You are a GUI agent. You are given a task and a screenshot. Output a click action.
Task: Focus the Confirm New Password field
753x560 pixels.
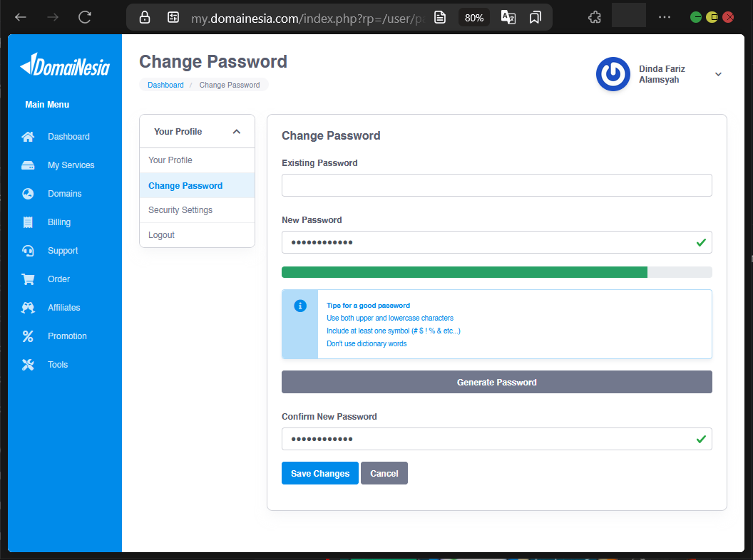[x=496, y=439]
